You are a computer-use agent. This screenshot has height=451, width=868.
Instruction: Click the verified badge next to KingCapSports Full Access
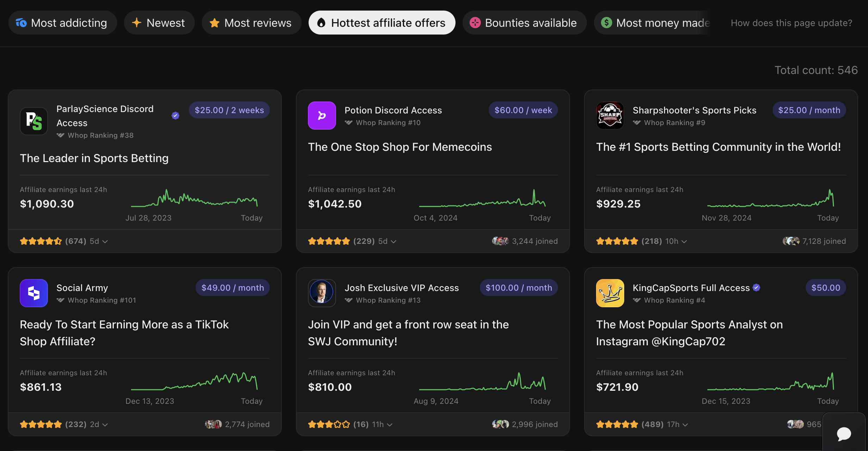(756, 288)
